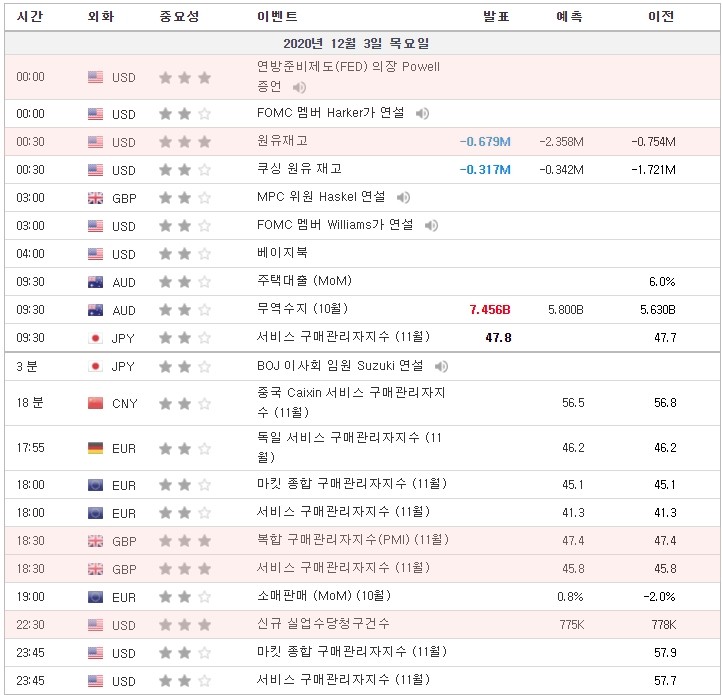722x695 pixels.
Task: Click the 외화 column header
Action: tap(101, 17)
